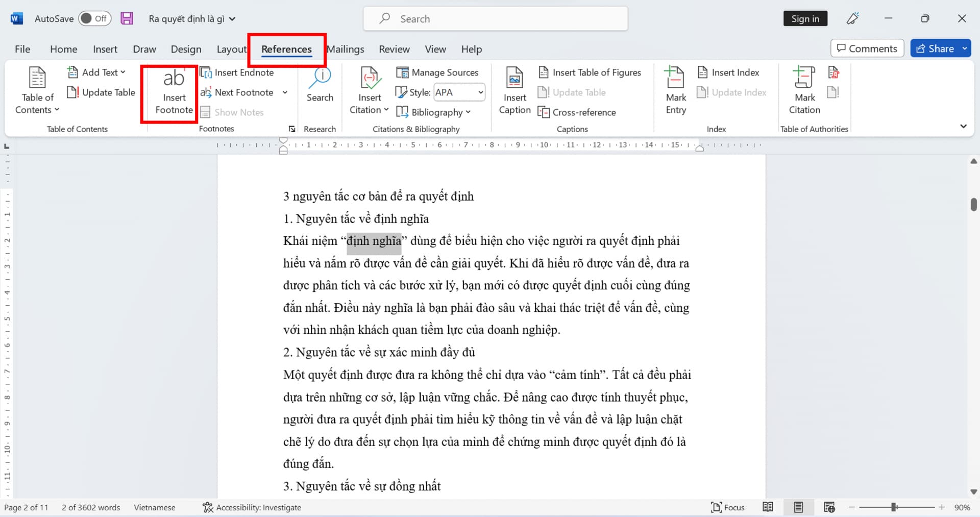Click the Share button
This screenshot has width=980, height=517.
pyautogui.click(x=935, y=48)
